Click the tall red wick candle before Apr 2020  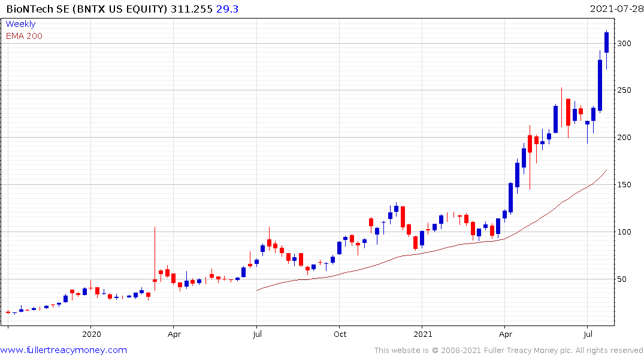[155, 258]
